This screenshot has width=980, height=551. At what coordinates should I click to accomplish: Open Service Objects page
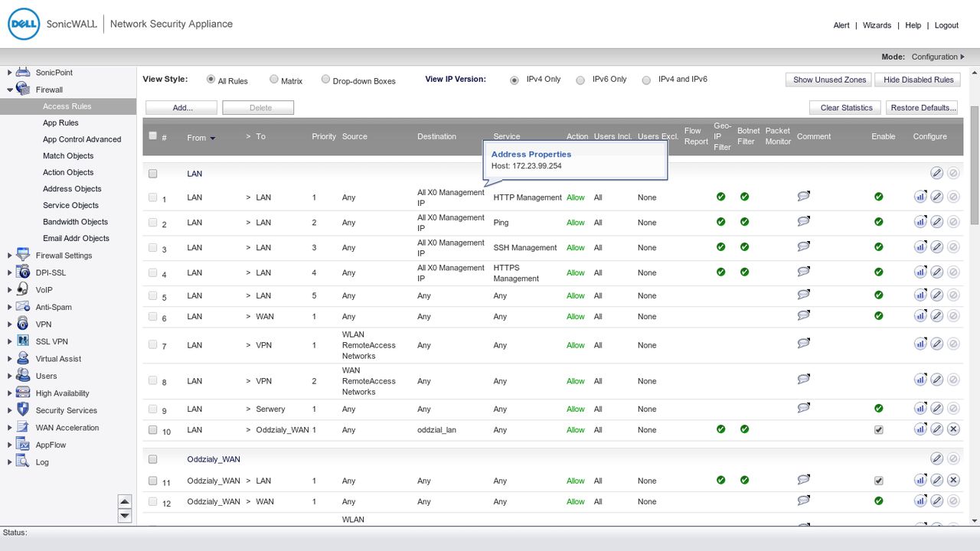pos(70,205)
